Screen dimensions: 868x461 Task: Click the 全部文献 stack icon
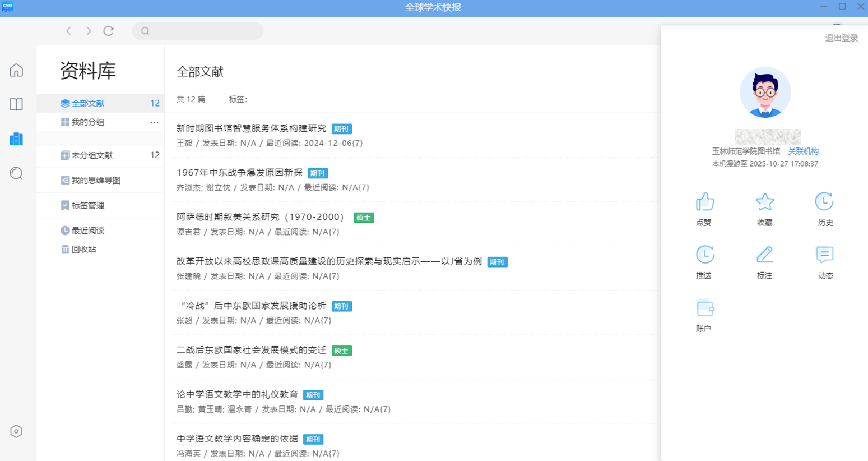pos(65,103)
